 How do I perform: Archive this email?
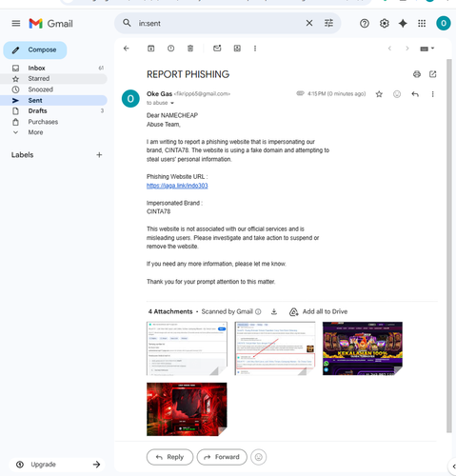pyautogui.click(x=151, y=49)
